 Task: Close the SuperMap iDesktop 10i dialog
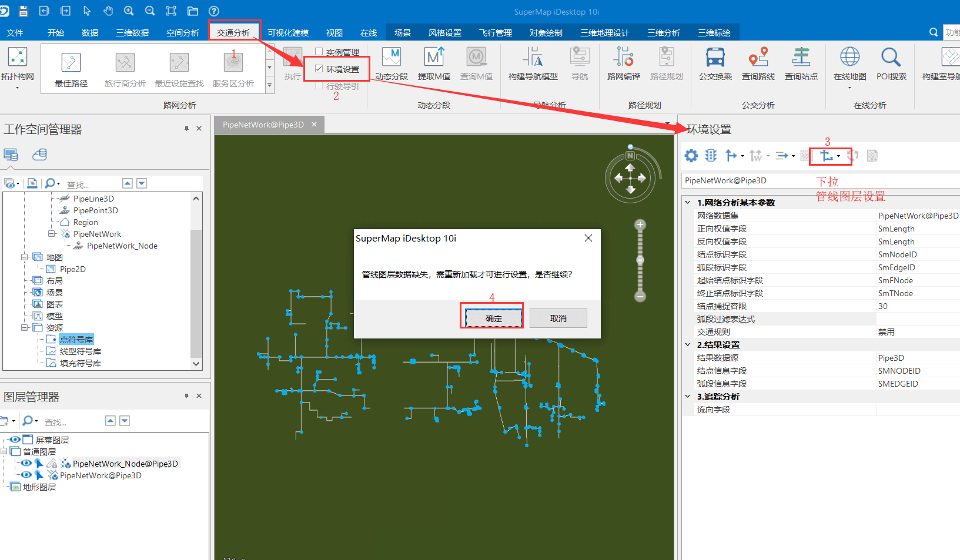[x=588, y=238]
